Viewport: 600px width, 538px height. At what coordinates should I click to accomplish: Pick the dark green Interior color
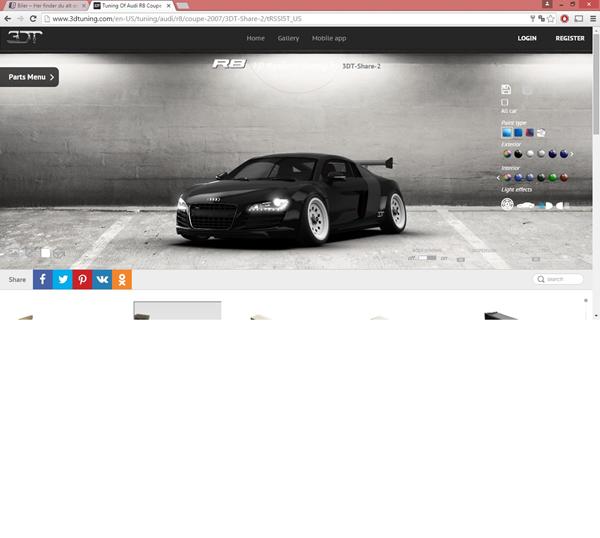(541, 177)
